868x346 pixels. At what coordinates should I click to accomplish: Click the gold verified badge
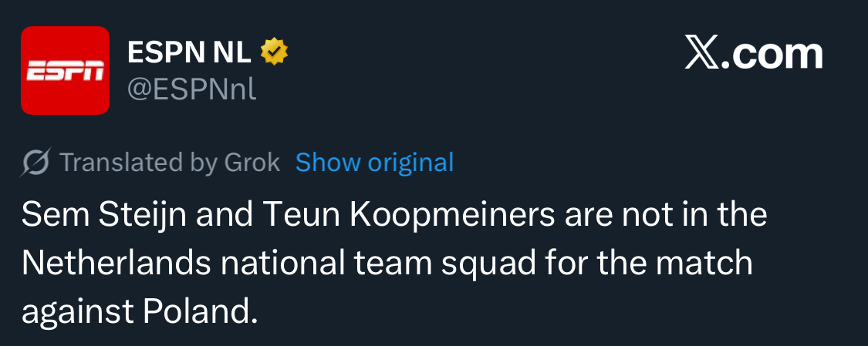pyautogui.click(x=274, y=52)
